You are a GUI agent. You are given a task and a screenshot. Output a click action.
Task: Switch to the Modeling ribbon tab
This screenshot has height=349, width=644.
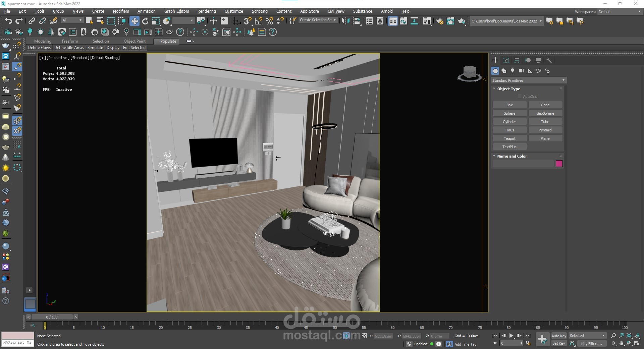43,41
